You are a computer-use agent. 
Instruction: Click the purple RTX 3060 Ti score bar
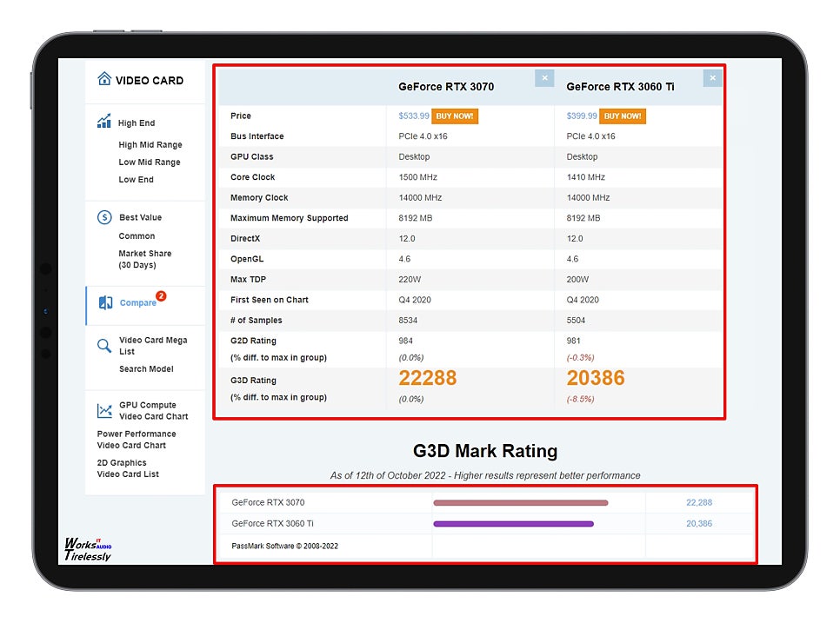point(513,523)
